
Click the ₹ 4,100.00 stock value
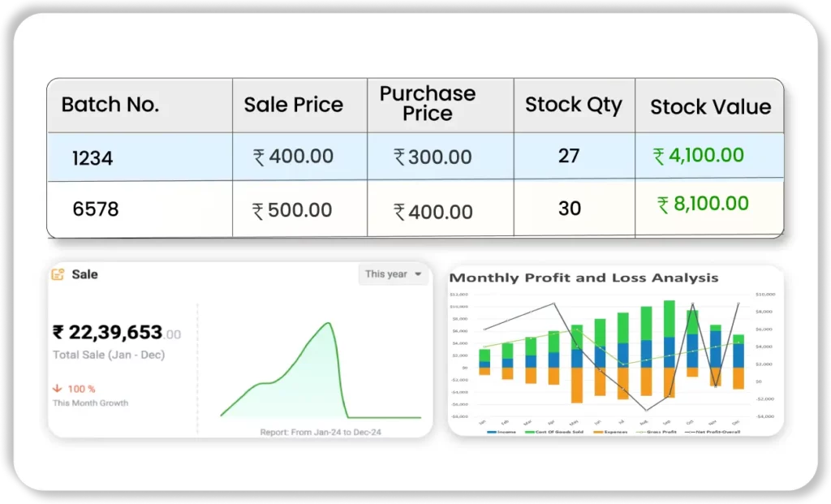click(699, 155)
